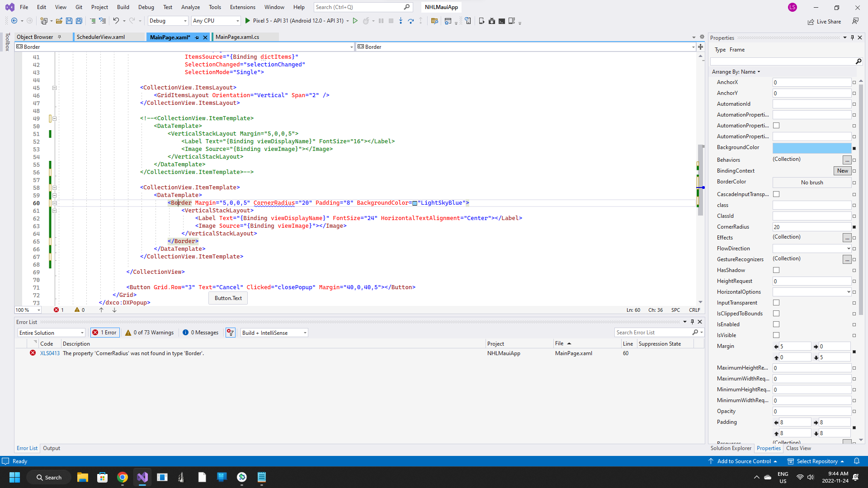This screenshot has width=868, height=488.
Task: Go to next issue down arrow
Action: [114, 310]
